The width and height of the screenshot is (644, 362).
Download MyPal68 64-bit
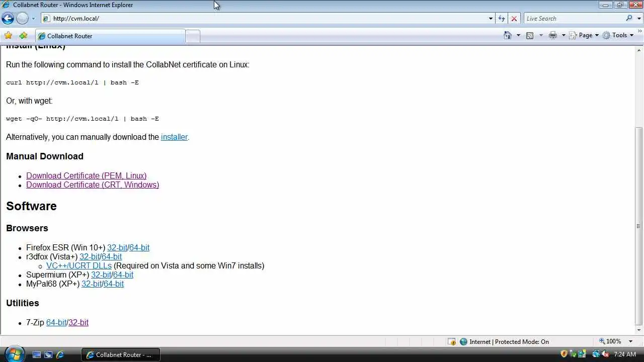[114, 284]
